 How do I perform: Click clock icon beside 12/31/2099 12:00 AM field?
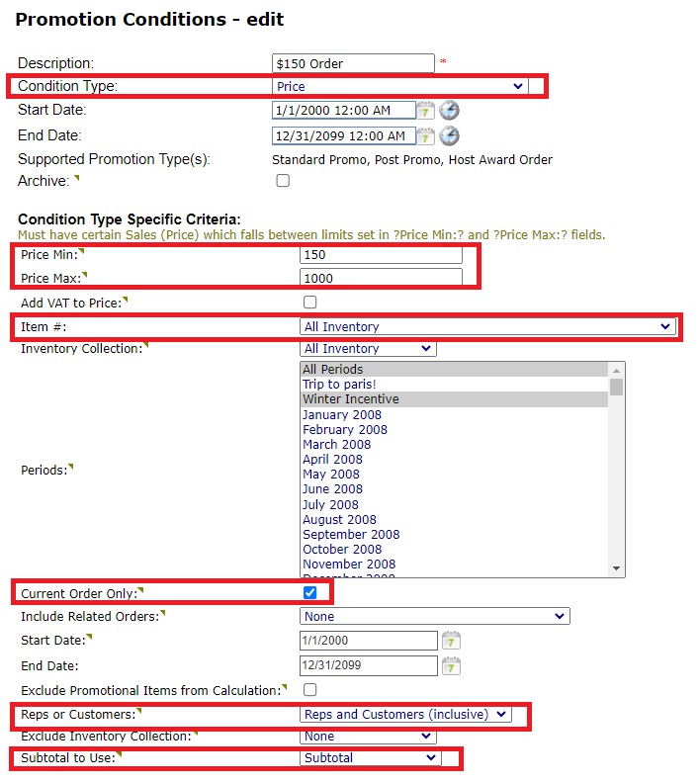tap(449, 136)
